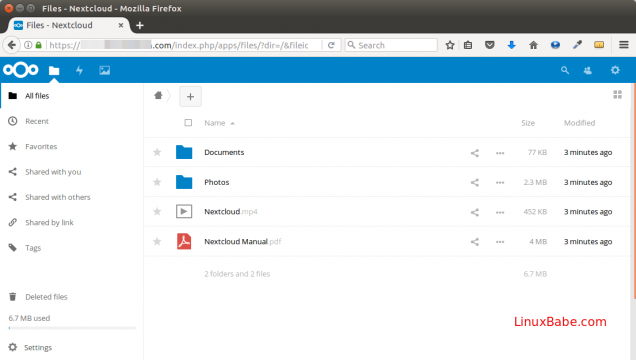Open the Firefox hamburger menu
Screen dimensions: 636x360
pyautogui.click(x=624, y=45)
